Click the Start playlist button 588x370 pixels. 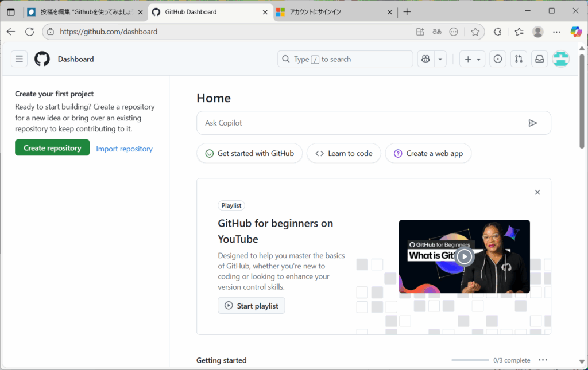251,306
